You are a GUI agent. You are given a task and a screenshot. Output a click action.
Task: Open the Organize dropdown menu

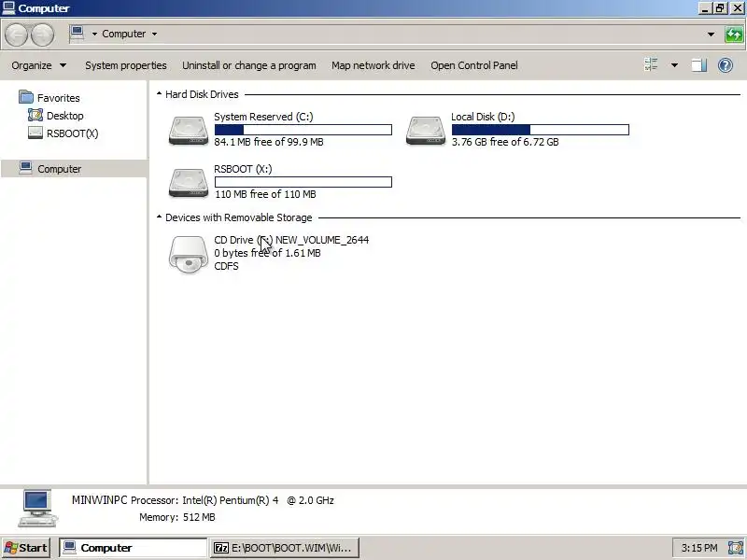(x=39, y=65)
